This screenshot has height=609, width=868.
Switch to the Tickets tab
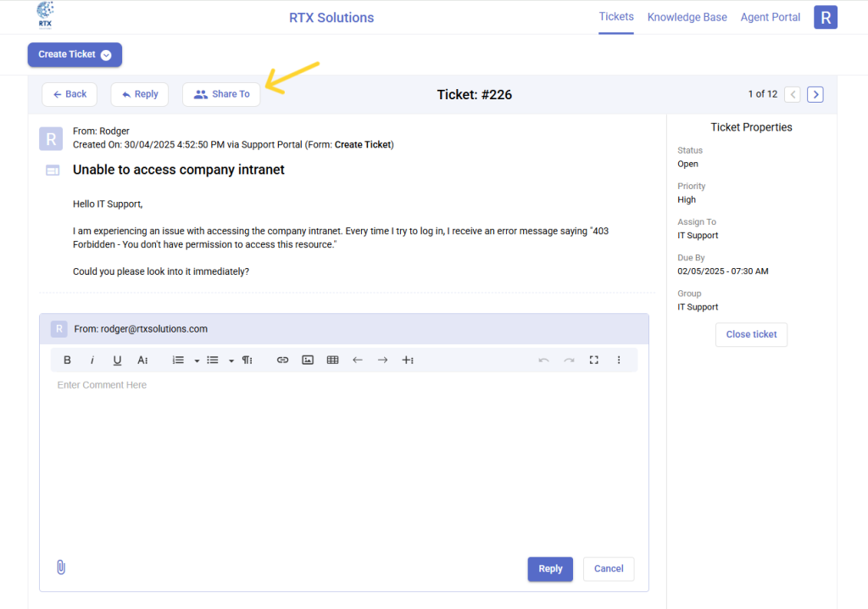point(616,17)
